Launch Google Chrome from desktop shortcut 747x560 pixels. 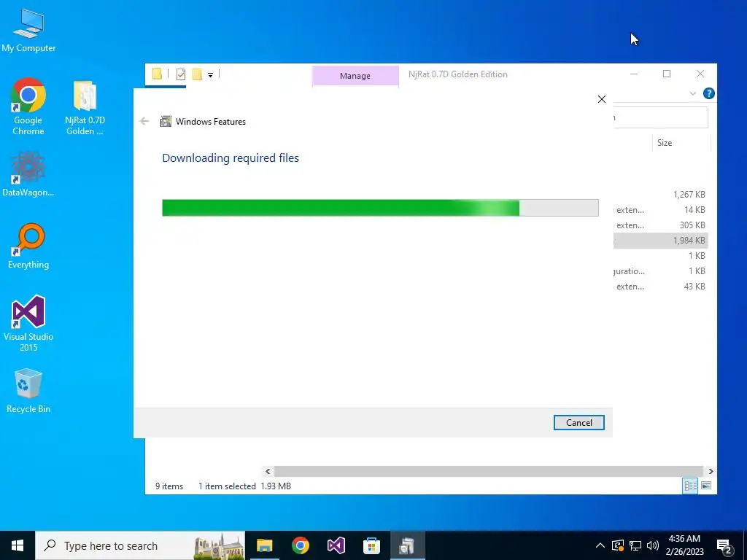(x=28, y=106)
